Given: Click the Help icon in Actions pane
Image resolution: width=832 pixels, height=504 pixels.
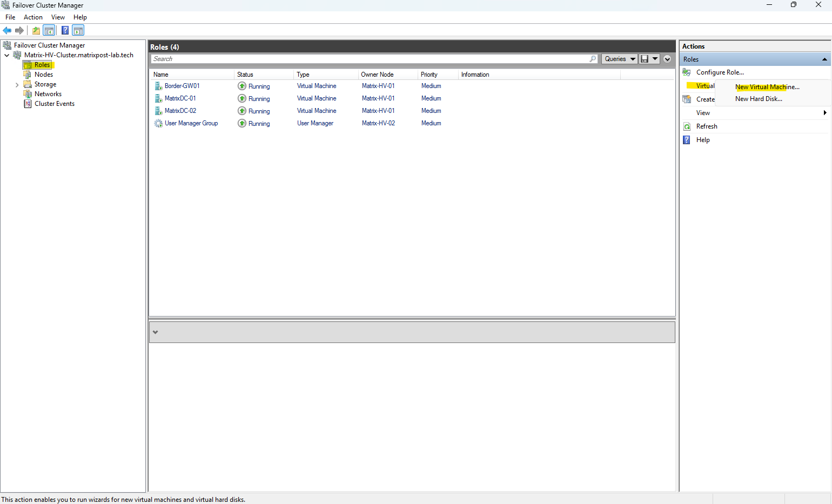Looking at the screenshot, I should [x=687, y=140].
